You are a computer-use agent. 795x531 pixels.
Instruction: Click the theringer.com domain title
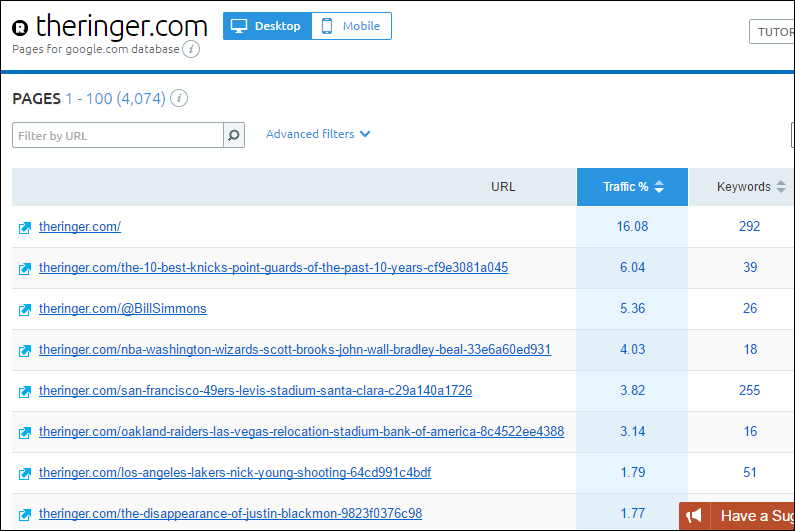[x=122, y=26]
